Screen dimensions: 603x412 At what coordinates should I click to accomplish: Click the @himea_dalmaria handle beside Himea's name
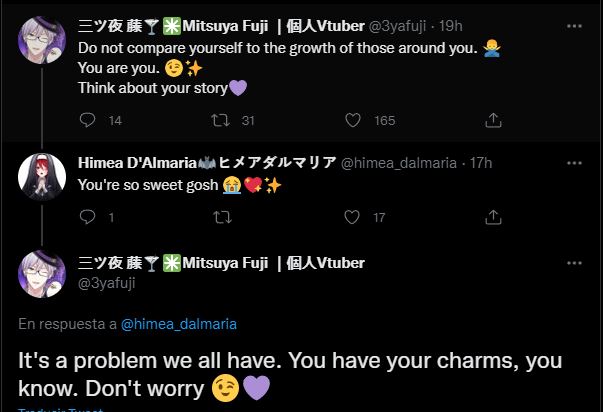[x=399, y=163]
